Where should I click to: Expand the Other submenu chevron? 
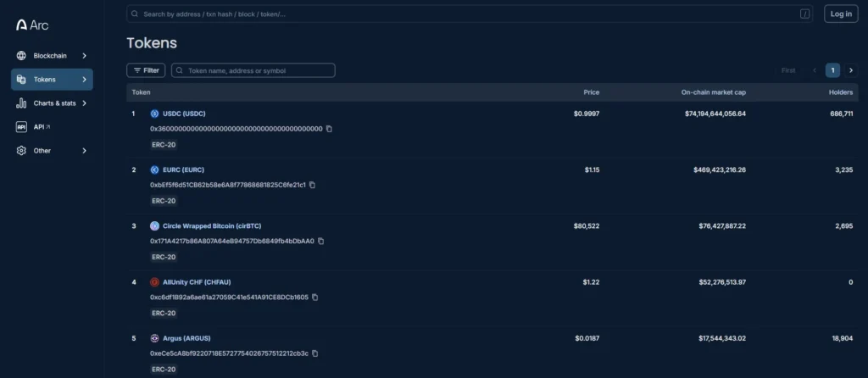click(x=84, y=151)
